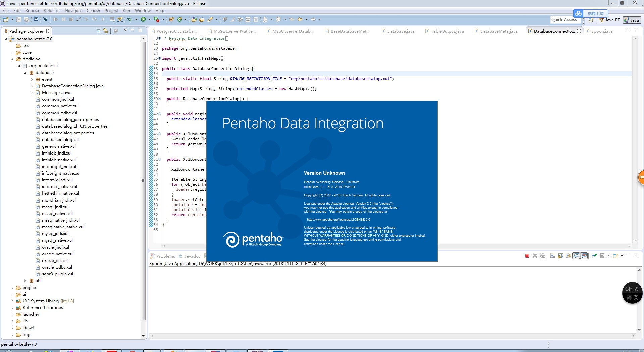The height and width of the screenshot is (352, 644).
Task: Click the New Java Package icon
Action: (x=171, y=19)
